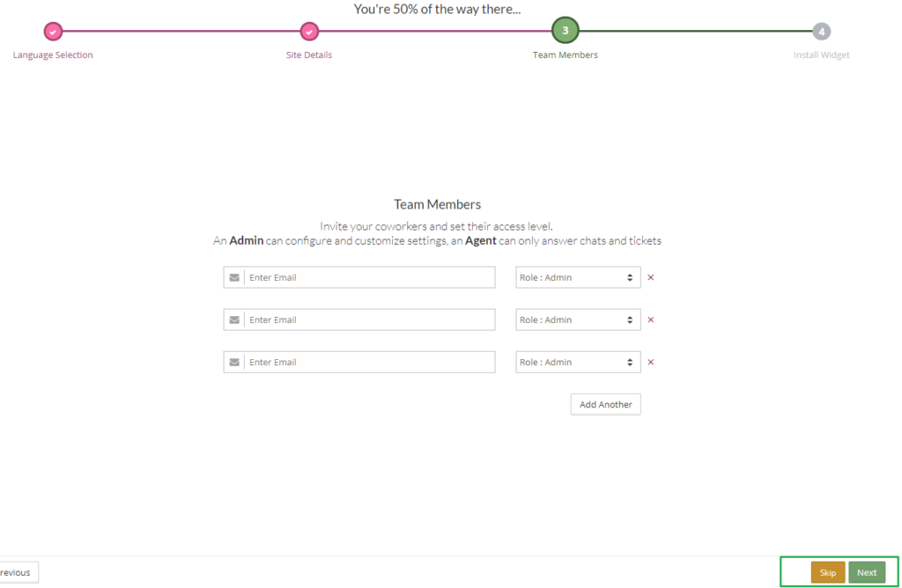
Task: Click the checkmark icon on Language Selection step
Action: coord(52,31)
